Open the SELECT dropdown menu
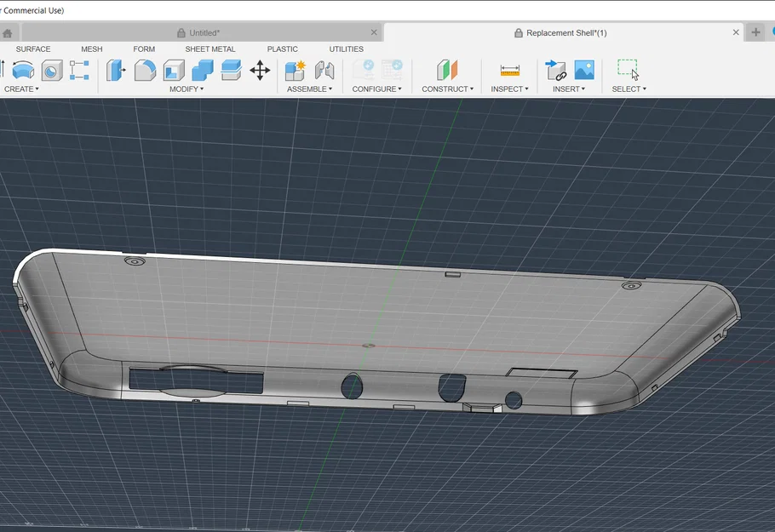The height and width of the screenshot is (532, 775). pos(629,89)
